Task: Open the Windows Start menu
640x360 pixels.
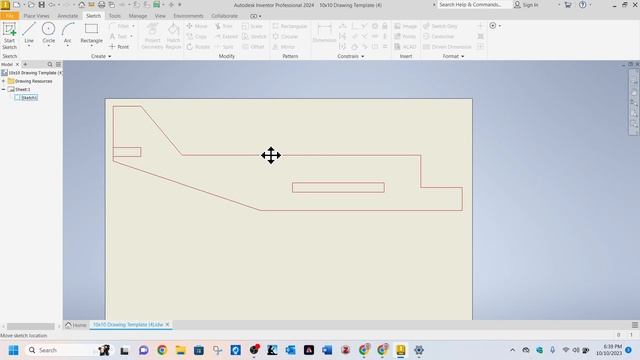Action: [x=13, y=350]
